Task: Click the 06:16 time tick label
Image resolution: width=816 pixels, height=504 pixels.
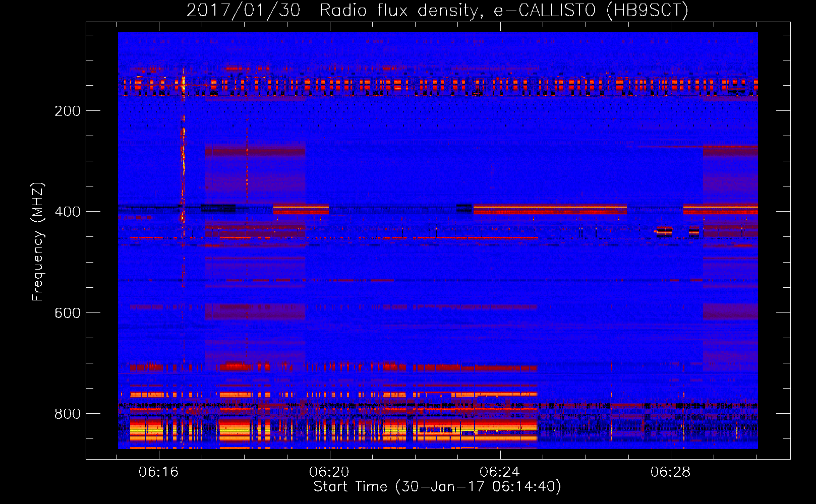Action: (159, 472)
